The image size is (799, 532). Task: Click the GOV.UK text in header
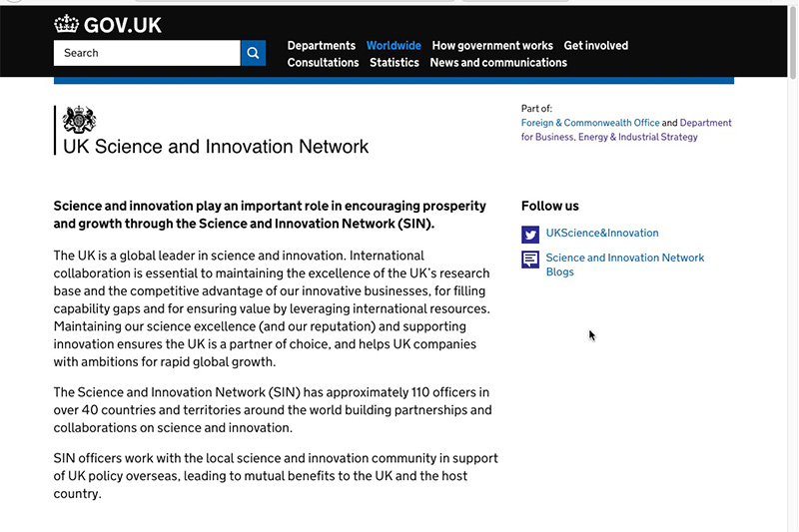[123, 25]
